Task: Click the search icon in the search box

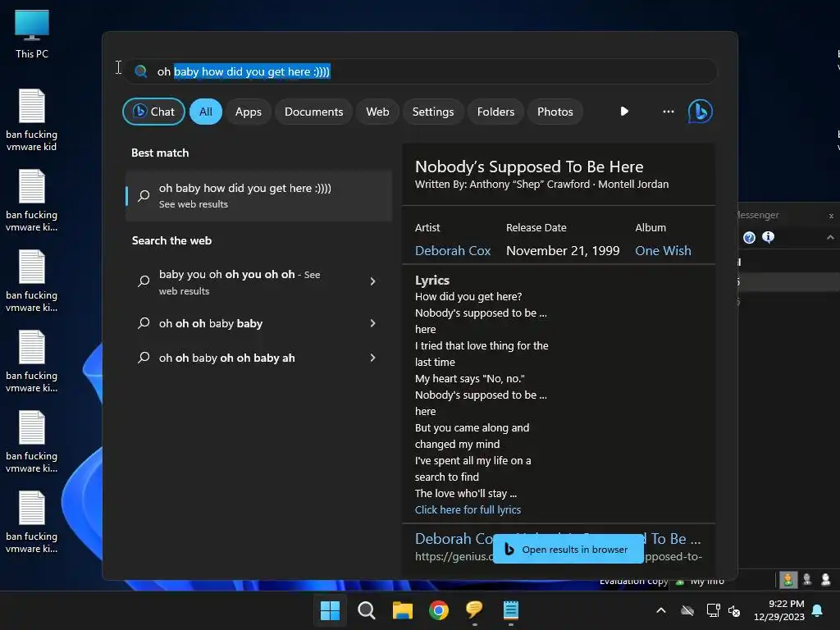Action: click(141, 71)
